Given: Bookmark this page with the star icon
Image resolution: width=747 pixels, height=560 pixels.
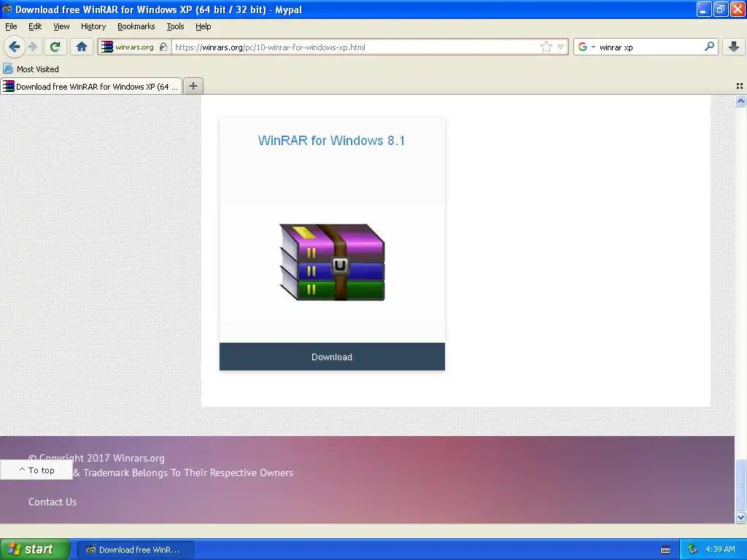Looking at the screenshot, I should click(546, 47).
